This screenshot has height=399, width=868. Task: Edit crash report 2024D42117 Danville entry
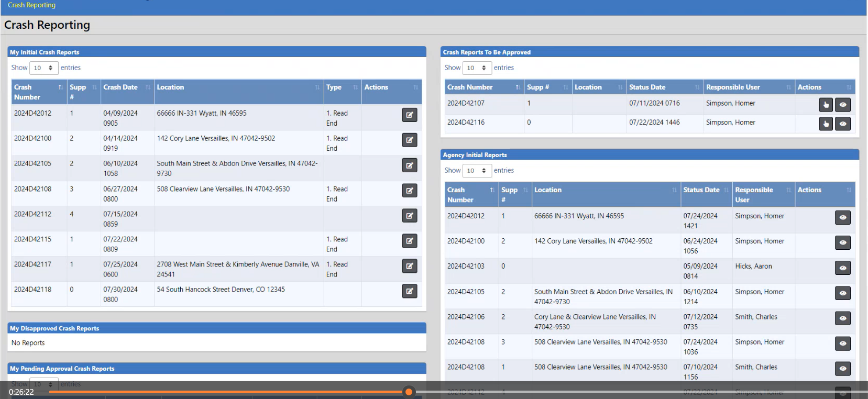409,266
